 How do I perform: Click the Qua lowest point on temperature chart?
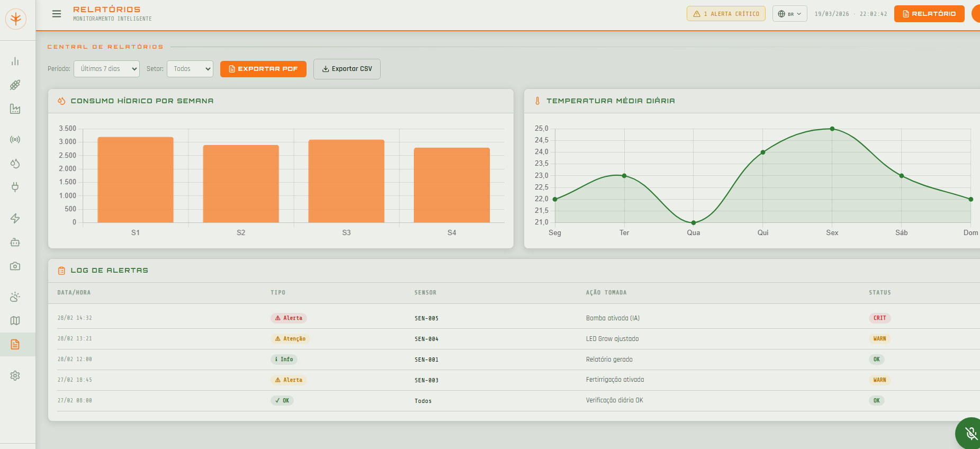click(x=694, y=222)
